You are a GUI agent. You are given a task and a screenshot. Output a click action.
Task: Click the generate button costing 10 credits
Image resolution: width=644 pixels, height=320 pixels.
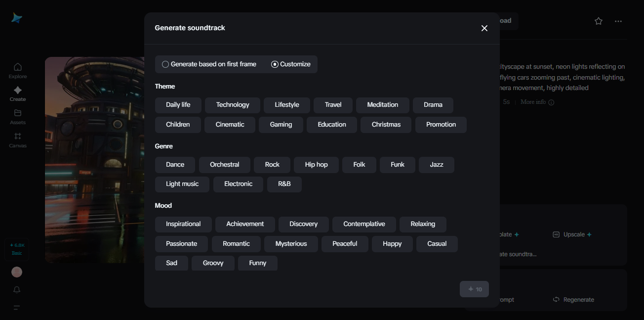(474, 289)
